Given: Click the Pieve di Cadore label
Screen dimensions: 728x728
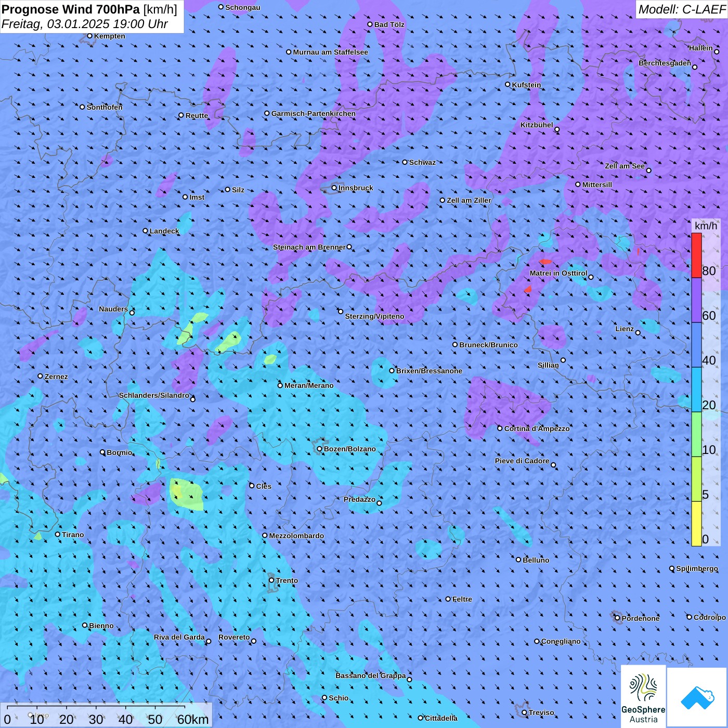Looking at the screenshot, I should [522, 461].
